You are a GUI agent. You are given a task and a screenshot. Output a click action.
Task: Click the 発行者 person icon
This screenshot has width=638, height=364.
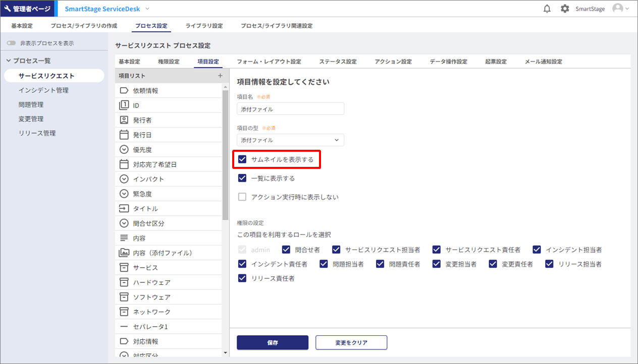(124, 120)
